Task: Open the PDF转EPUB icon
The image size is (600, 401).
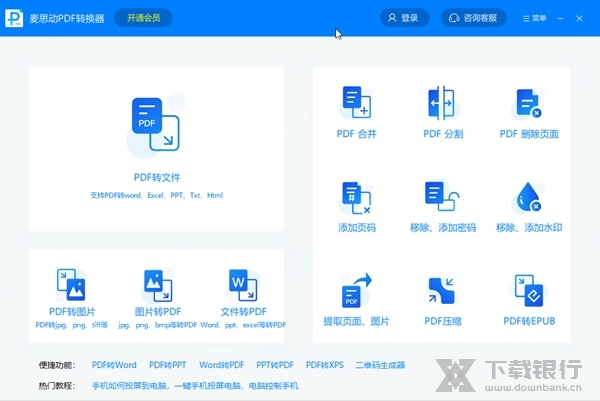Action: tap(529, 290)
